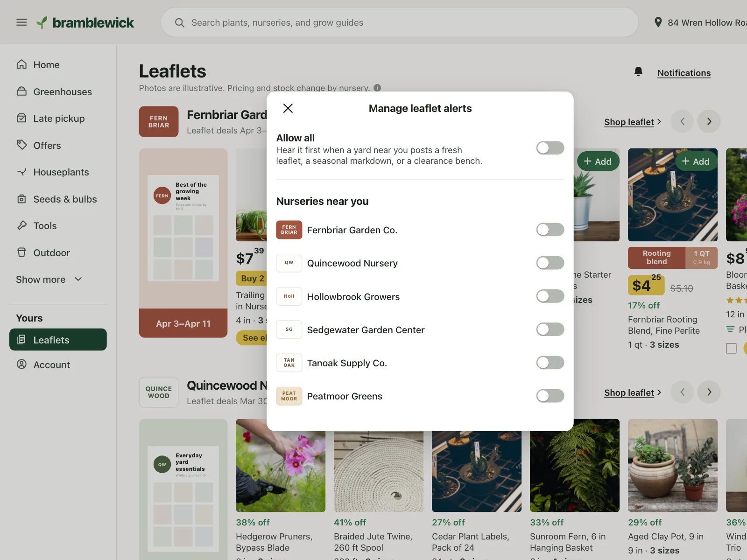Focus the search plants and nurseries field
The image size is (747, 560).
pos(400,22)
